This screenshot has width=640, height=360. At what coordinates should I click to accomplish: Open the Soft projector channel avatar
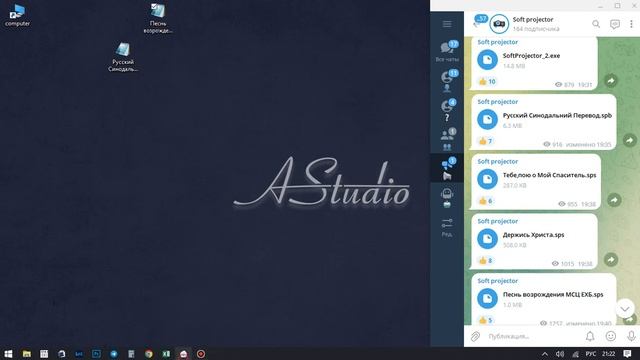pos(499,24)
